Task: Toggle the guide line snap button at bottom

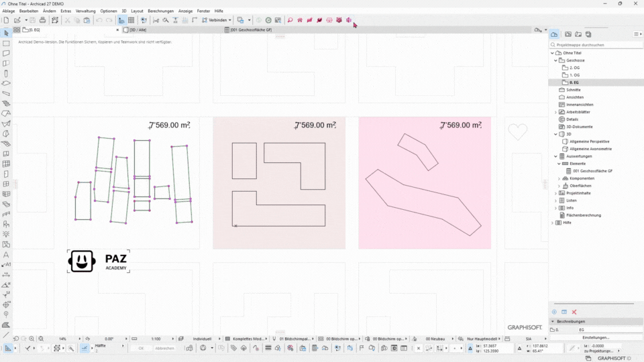Action: click(x=85, y=348)
